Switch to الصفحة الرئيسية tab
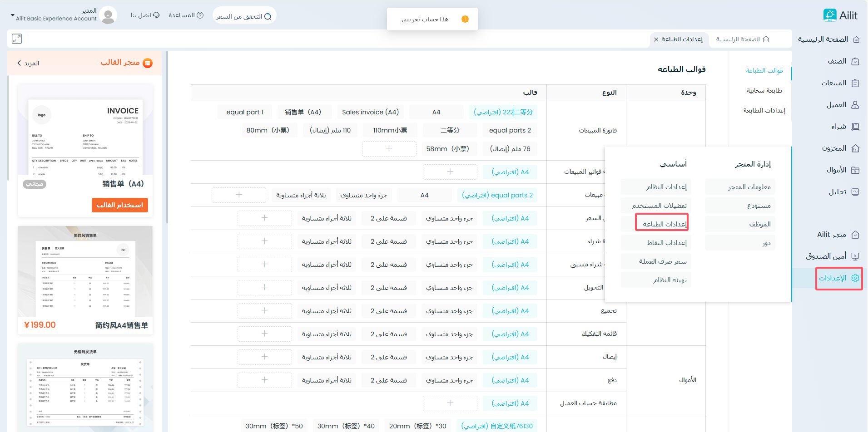 pos(742,39)
